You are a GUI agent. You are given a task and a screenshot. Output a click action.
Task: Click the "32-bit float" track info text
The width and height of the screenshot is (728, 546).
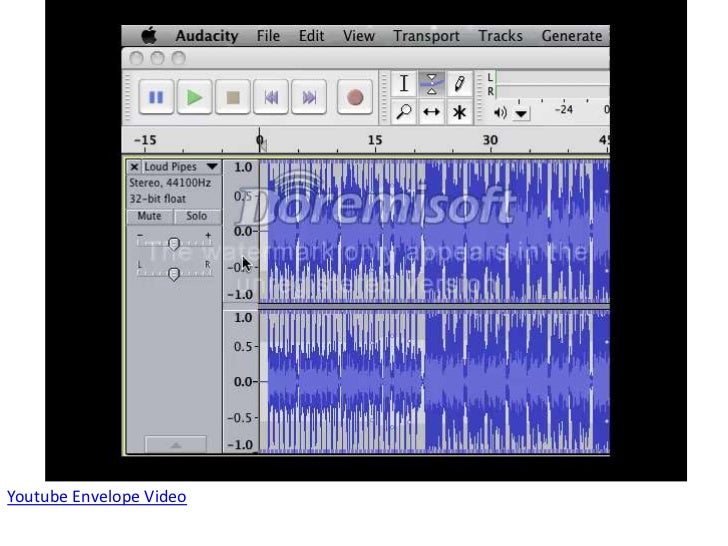(x=157, y=199)
